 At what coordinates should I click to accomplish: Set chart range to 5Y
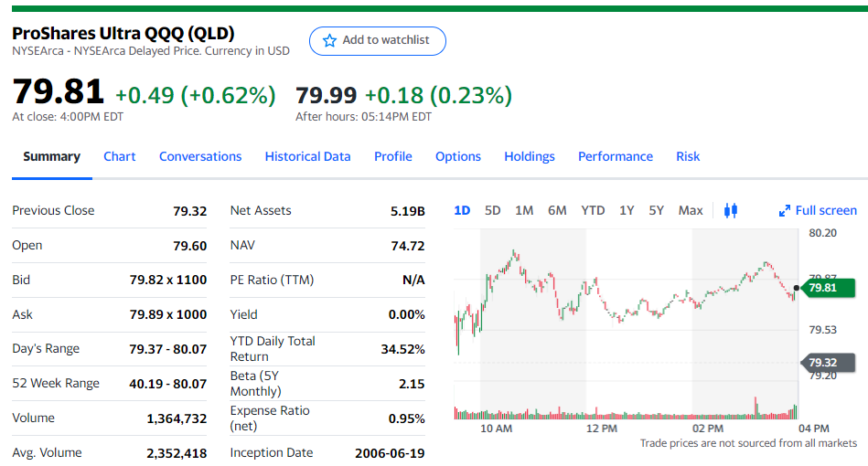[657, 210]
